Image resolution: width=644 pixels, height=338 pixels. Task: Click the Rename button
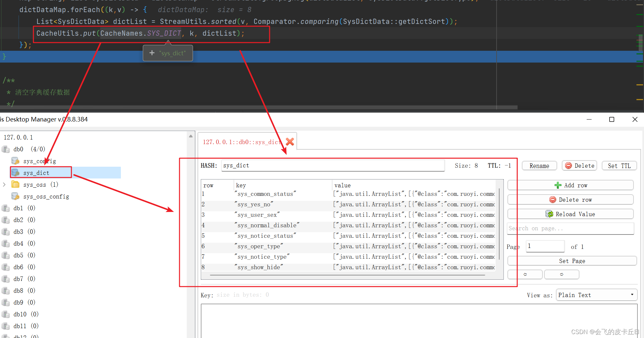(x=539, y=165)
